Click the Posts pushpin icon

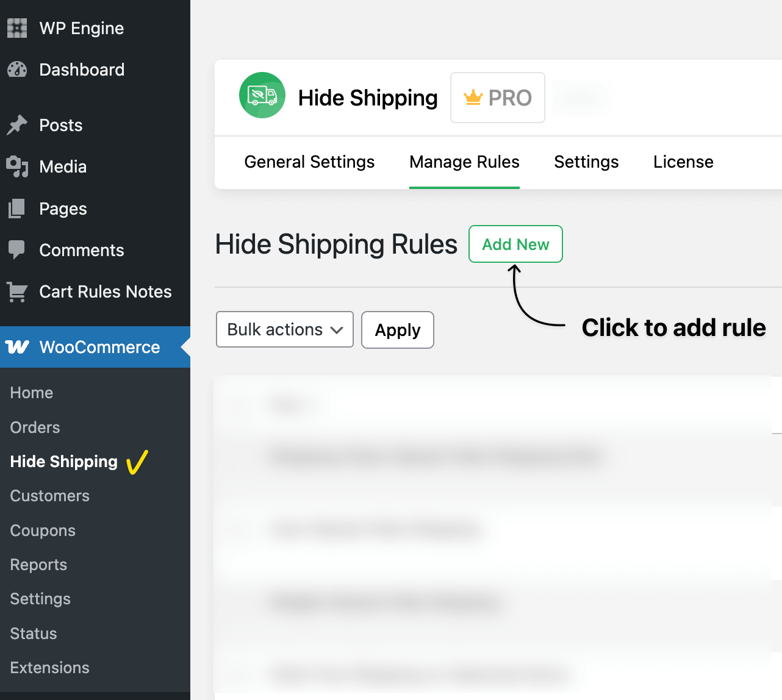(x=17, y=125)
